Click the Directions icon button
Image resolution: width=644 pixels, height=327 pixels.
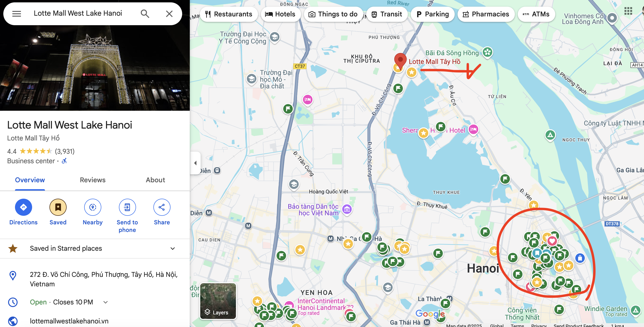[x=23, y=207]
